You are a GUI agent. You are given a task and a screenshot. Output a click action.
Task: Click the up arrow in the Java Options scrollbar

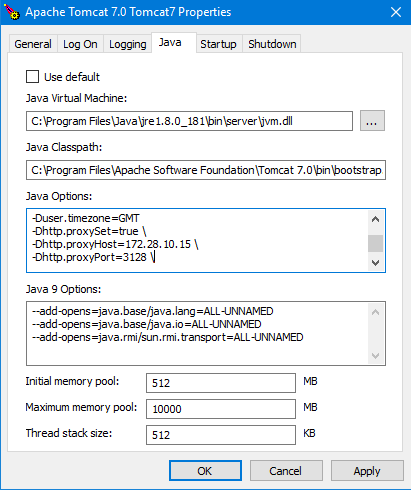pos(375,219)
